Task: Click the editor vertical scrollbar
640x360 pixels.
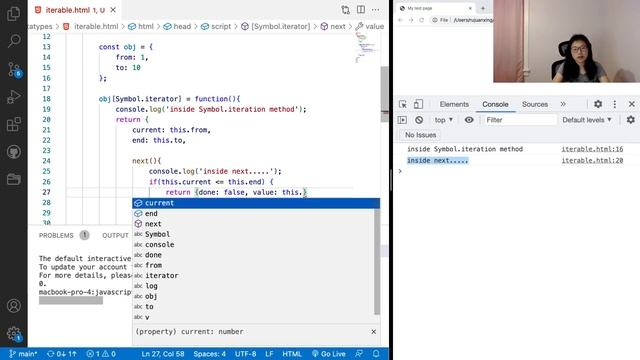Action: (384, 94)
